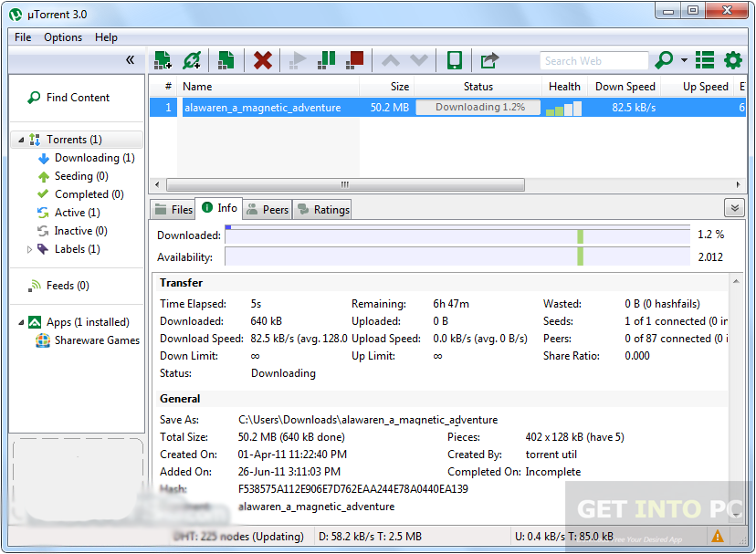Click the Add Torrent toolbar icon
This screenshot has height=554, width=756.
[163, 60]
